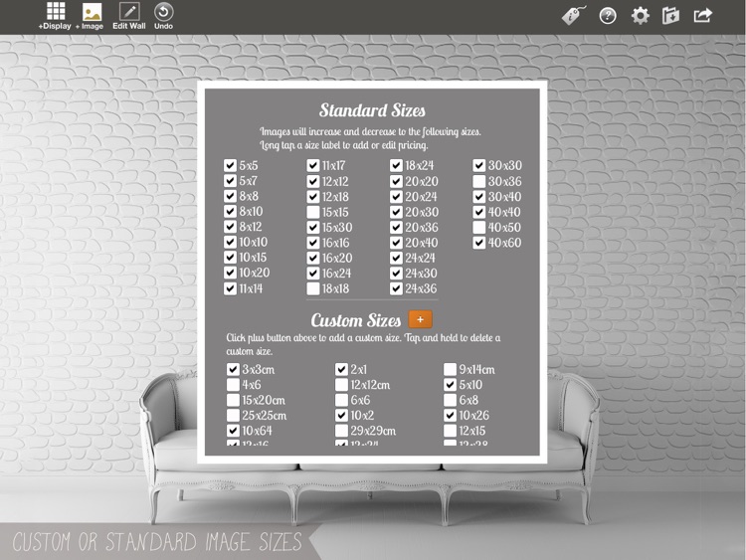Viewport: 746px width, 560px height.
Task: Toggle the 30x30 checkbox
Action: point(479,165)
